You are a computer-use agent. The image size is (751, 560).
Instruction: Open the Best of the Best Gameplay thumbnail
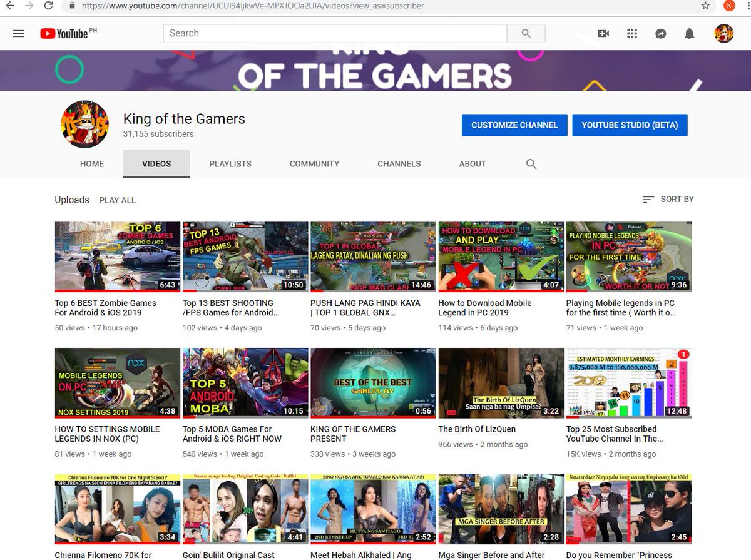pyautogui.click(x=373, y=384)
